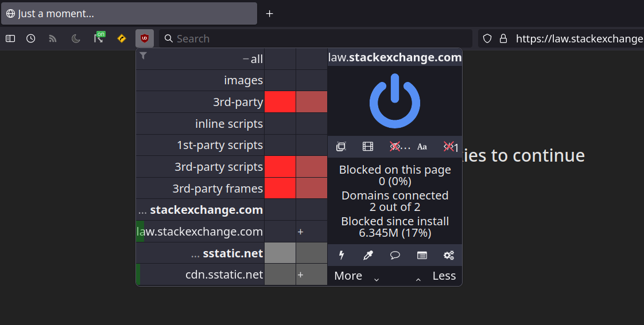Screen dimensions: 644x325
Task: Click the local '+' cell for law.stackexchange.com
Action: (x=312, y=232)
